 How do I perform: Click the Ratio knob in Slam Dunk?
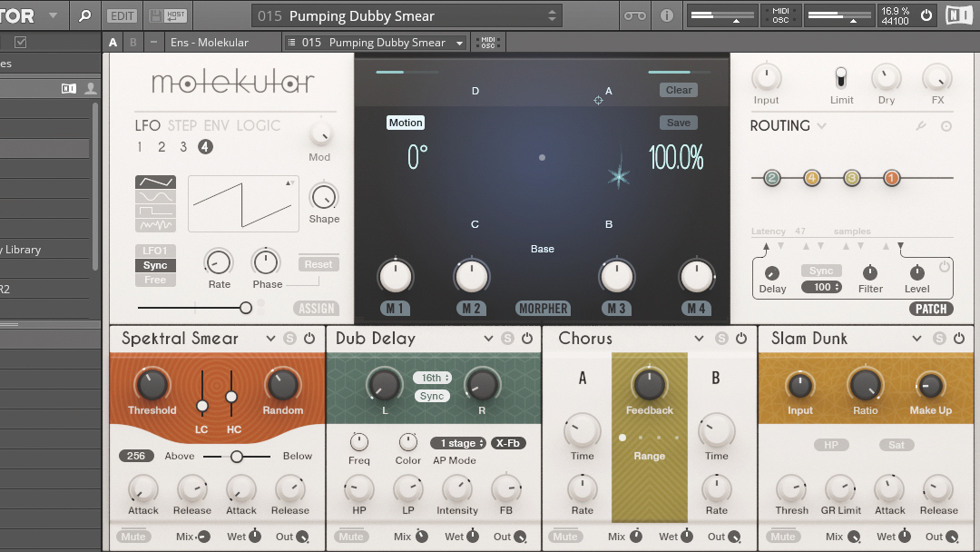point(865,384)
